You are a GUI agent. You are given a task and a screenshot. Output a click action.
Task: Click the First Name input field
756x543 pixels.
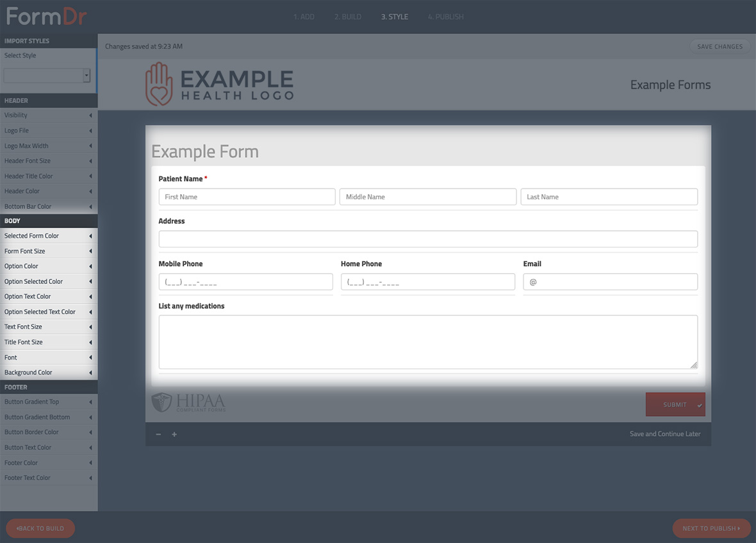point(247,197)
